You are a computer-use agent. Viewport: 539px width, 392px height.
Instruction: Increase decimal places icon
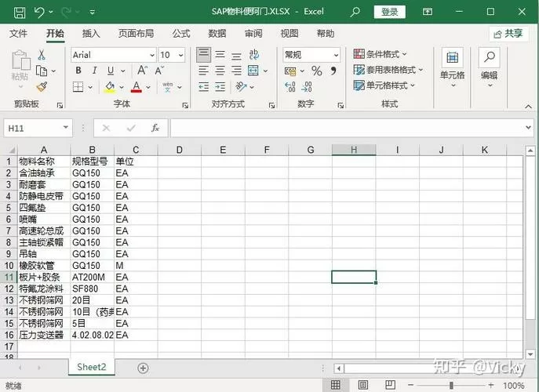click(290, 87)
